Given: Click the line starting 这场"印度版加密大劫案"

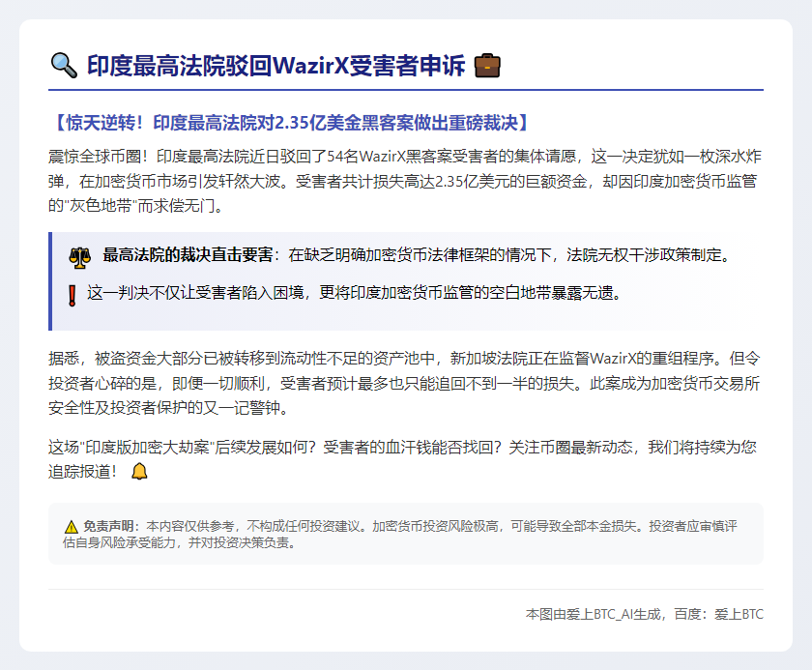Looking at the screenshot, I should (x=402, y=447).
